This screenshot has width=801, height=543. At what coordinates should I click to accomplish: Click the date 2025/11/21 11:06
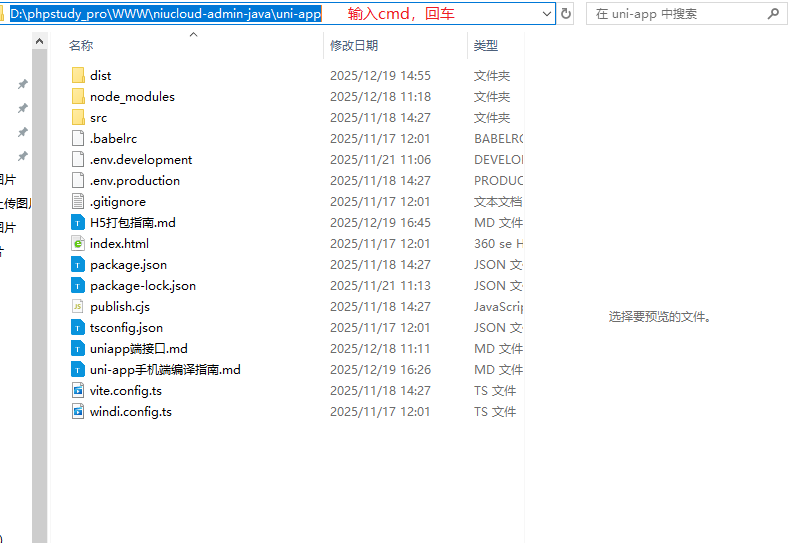pos(380,159)
